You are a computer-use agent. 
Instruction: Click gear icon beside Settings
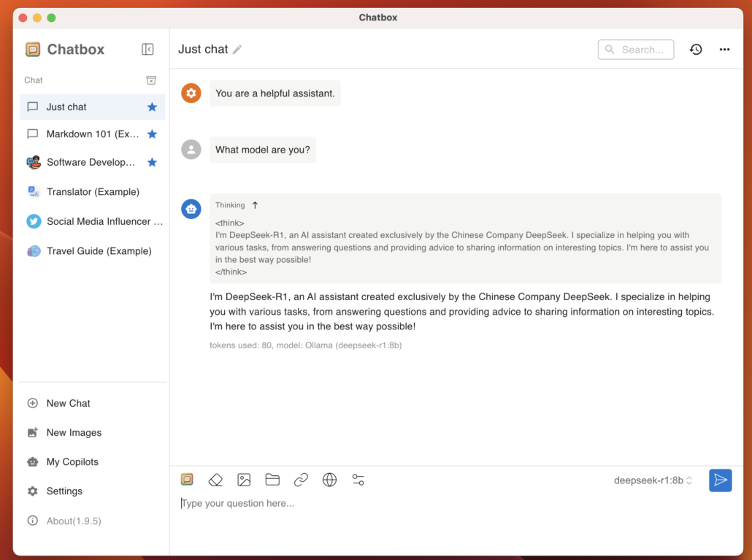point(33,491)
